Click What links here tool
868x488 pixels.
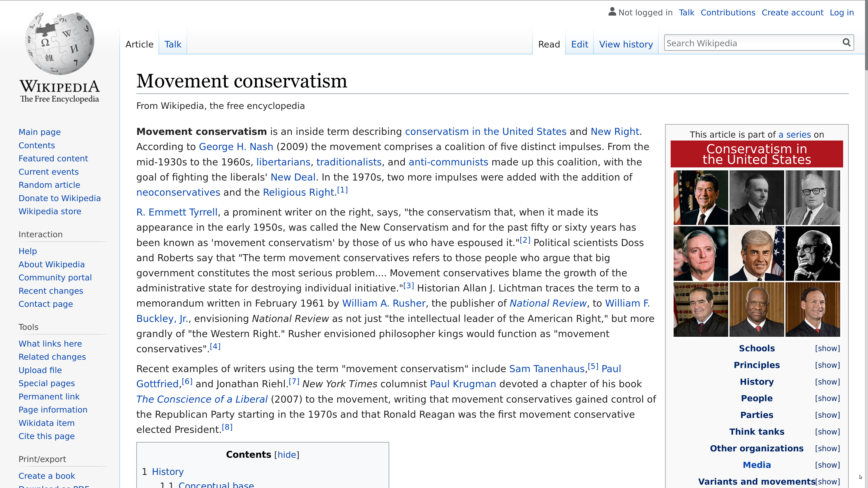click(x=50, y=344)
